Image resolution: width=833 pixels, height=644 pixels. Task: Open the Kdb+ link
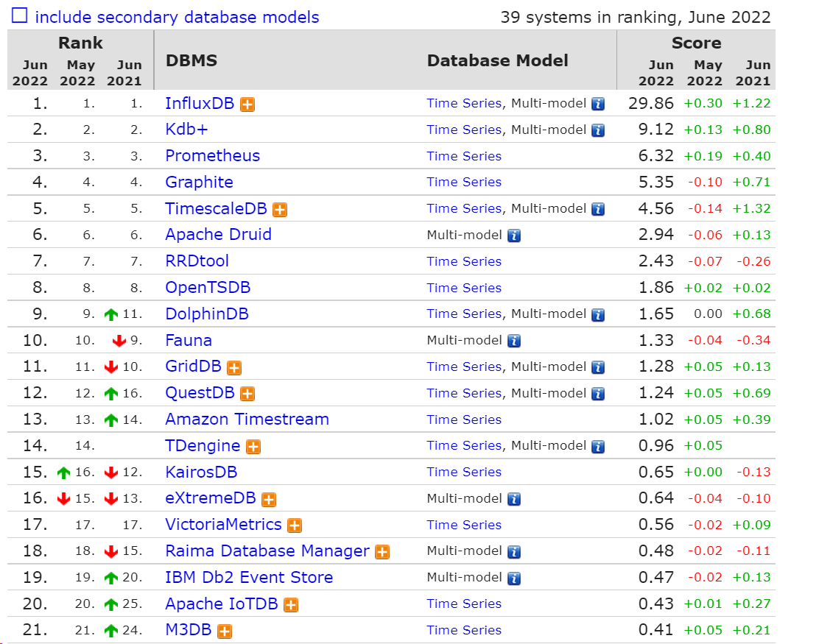(186, 130)
